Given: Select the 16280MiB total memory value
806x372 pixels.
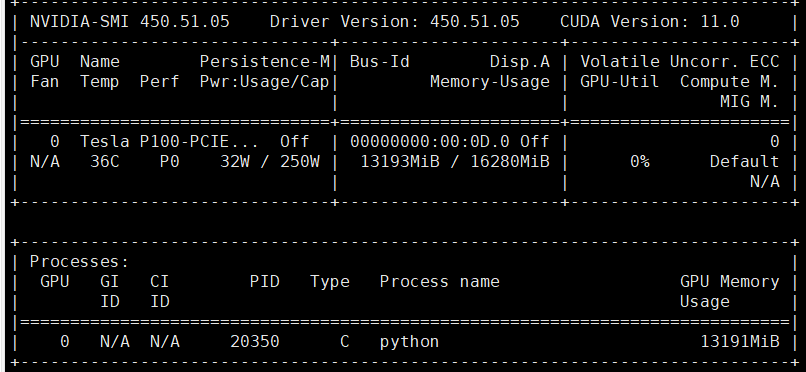Looking at the screenshot, I should tap(509, 162).
